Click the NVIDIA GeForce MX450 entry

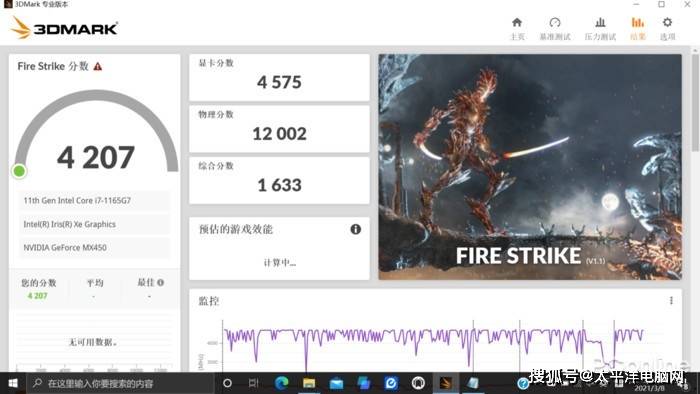tap(94, 248)
